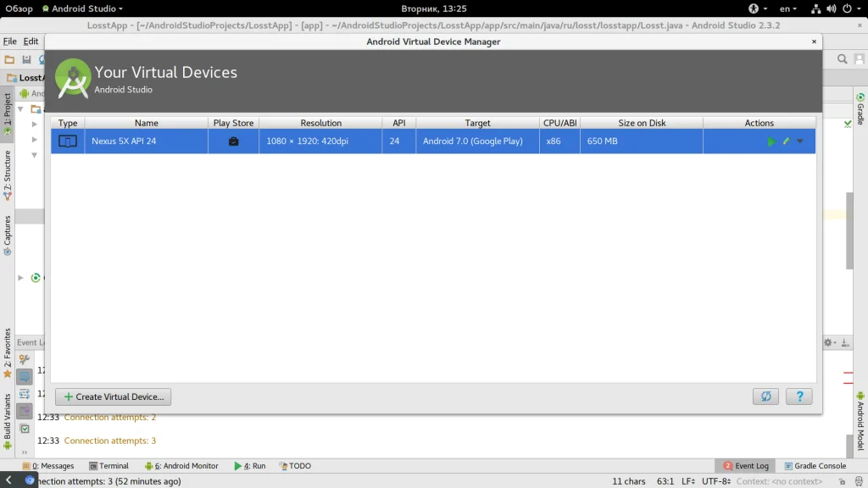Refresh the virtual devices list
Image resolution: width=868 pixels, height=488 pixels.
click(765, 396)
